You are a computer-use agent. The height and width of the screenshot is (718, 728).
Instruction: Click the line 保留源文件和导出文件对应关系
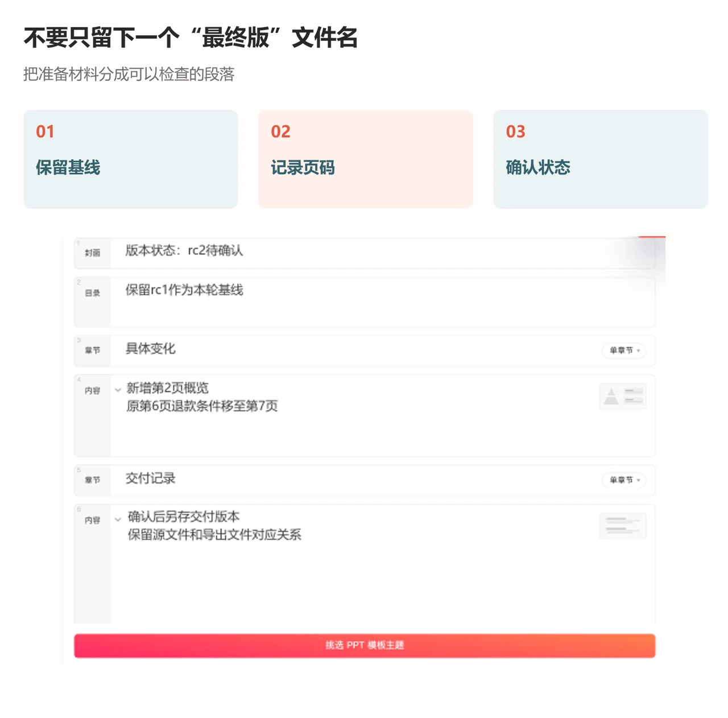[x=214, y=535]
